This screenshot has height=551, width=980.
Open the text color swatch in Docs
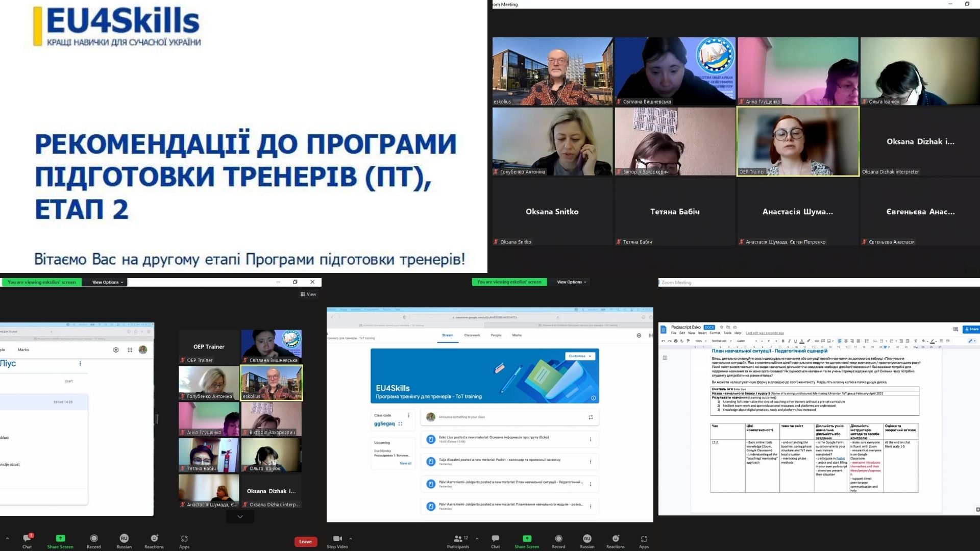coord(801,341)
